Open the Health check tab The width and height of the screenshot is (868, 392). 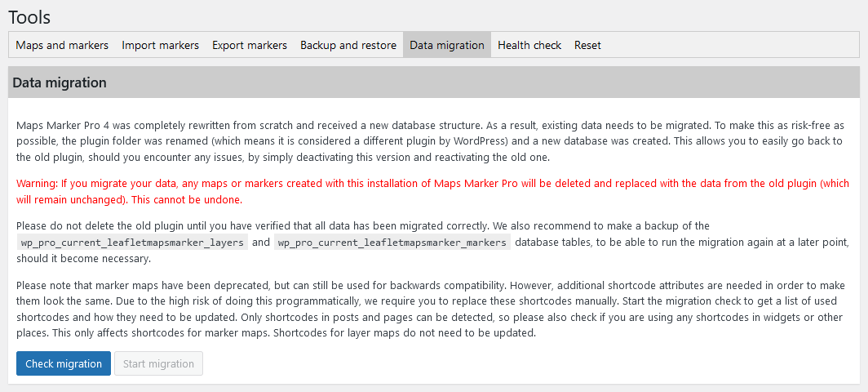pyautogui.click(x=529, y=45)
